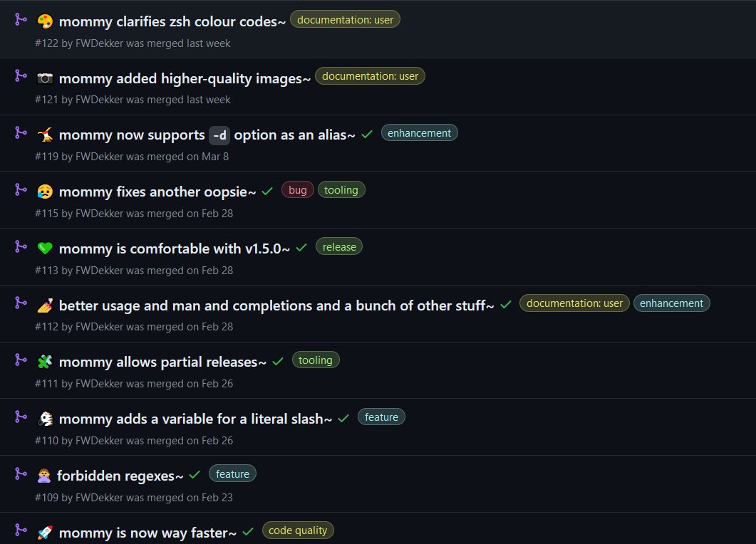Click the green checkmark status for #115
Screen dimensions: 756x544
267,192
